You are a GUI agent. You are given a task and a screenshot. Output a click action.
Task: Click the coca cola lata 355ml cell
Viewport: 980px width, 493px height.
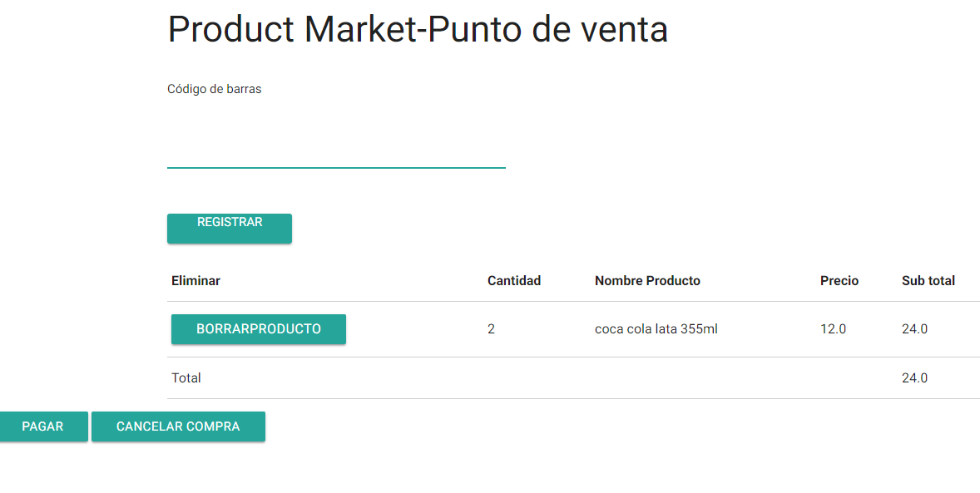coord(656,328)
